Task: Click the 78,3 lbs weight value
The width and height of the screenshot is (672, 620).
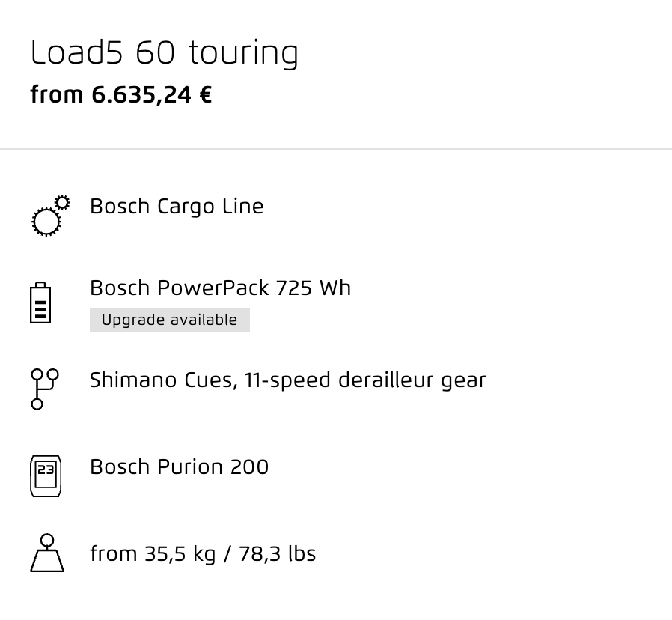Action: point(278,553)
